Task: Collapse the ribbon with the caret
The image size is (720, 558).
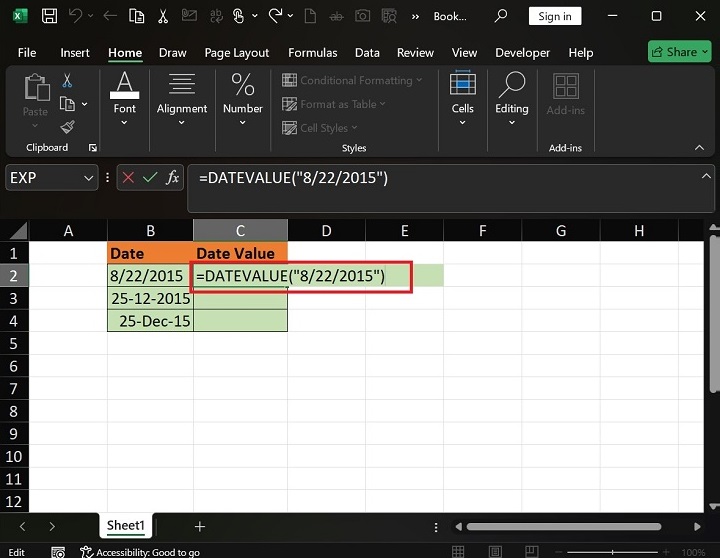Action: pos(699,147)
